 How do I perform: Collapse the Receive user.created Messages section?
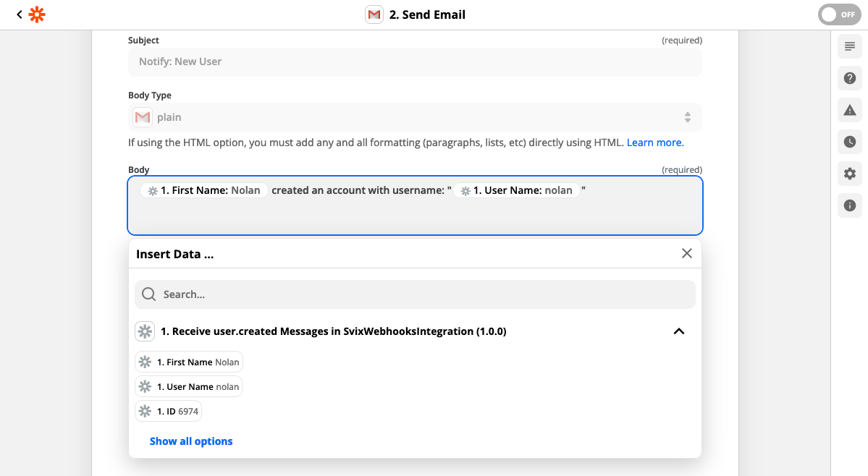pyautogui.click(x=678, y=331)
